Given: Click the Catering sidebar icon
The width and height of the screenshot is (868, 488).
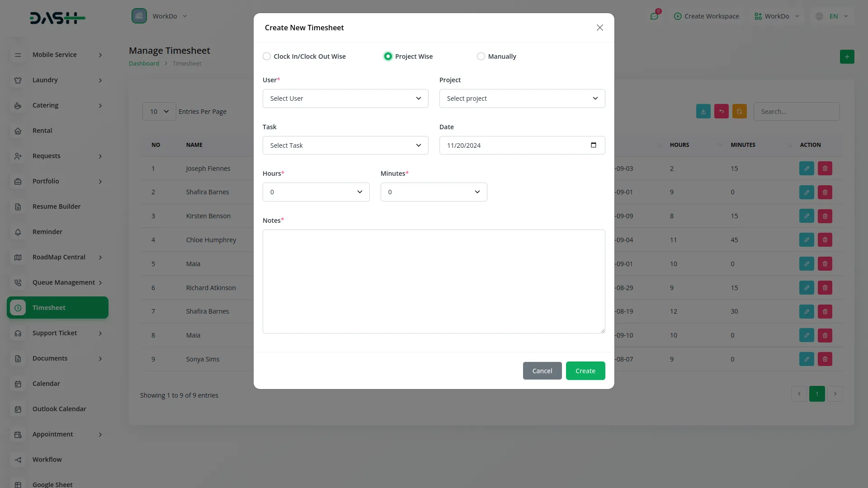Looking at the screenshot, I should pos(18,105).
